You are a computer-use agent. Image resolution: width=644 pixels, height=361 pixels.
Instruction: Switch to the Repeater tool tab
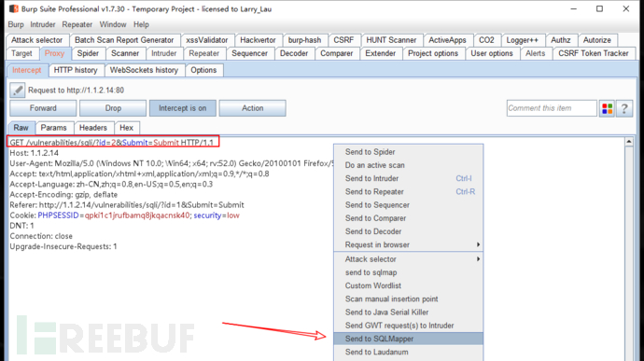pyautogui.click(x=204, y=53)
